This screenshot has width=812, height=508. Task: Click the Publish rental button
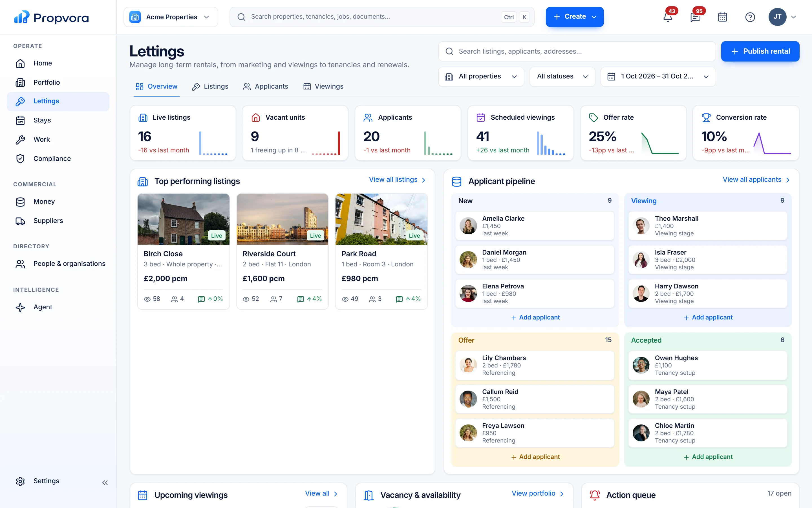[760, 51]
